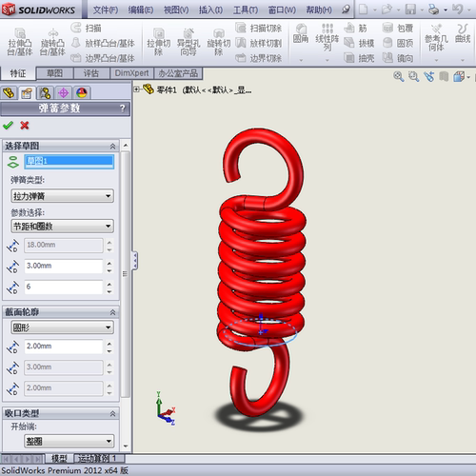Open the 工具(T) menu
This screenshot has height=476, width=476.
(246, 10)
